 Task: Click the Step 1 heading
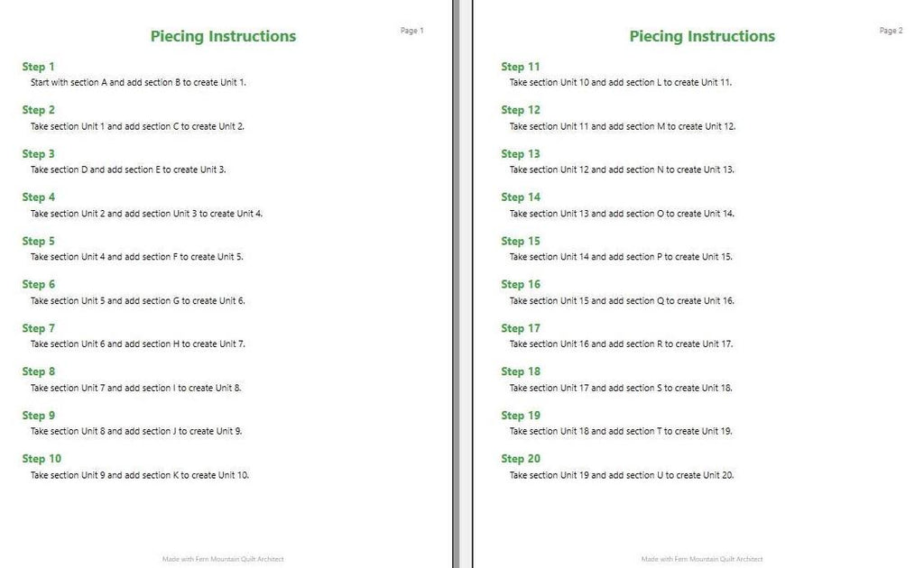(x=38, y=67)
